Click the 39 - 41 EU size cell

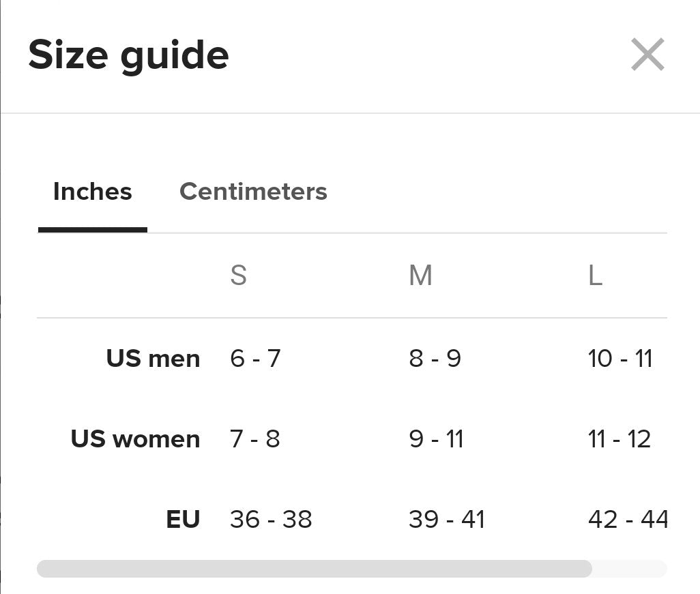coord(446,520)
